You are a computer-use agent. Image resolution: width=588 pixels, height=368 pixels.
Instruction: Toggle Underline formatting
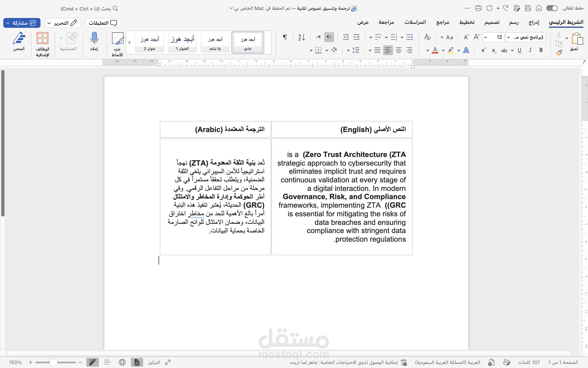pyautogui.click(x=519, y=50)
